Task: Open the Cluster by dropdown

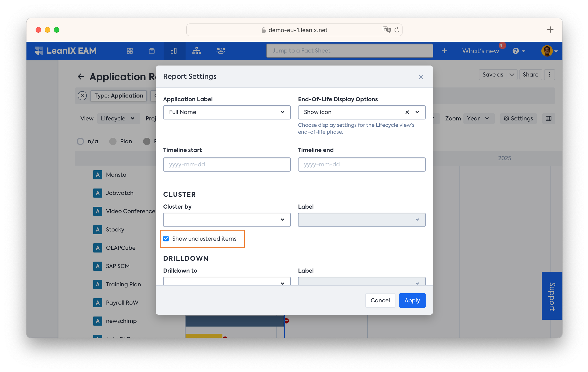Action: (x=227, y=220)
